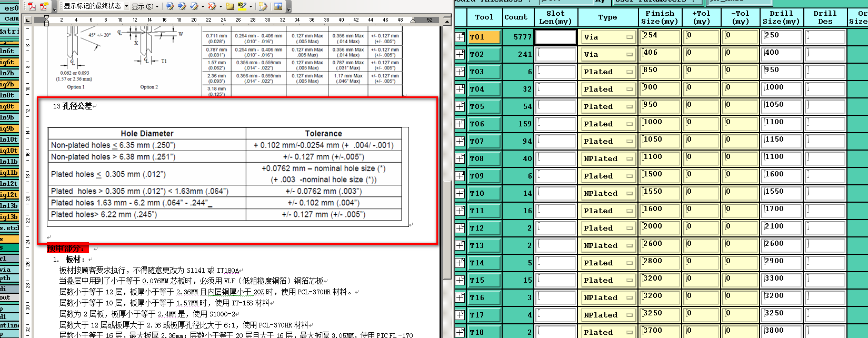Screen dimensions: 868x338
Task: Select the T09 tool button
Action: pos(484,176)
